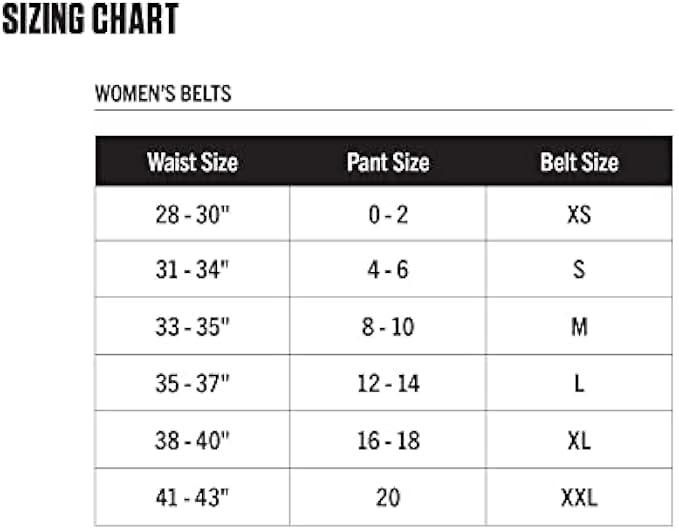The image size is (679, 531).
Task: Select the Belt Size column header
Action: [579, 161]
